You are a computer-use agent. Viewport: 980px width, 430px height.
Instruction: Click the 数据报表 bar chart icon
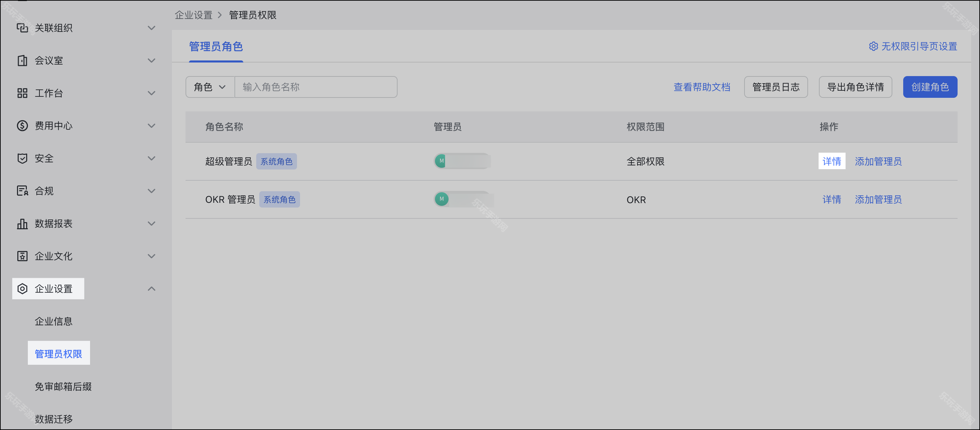(x=22, y=223)
